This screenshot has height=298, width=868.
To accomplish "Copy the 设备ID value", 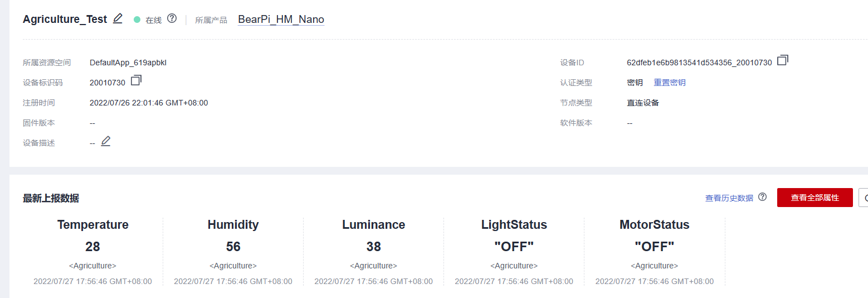I will [783, 60].
